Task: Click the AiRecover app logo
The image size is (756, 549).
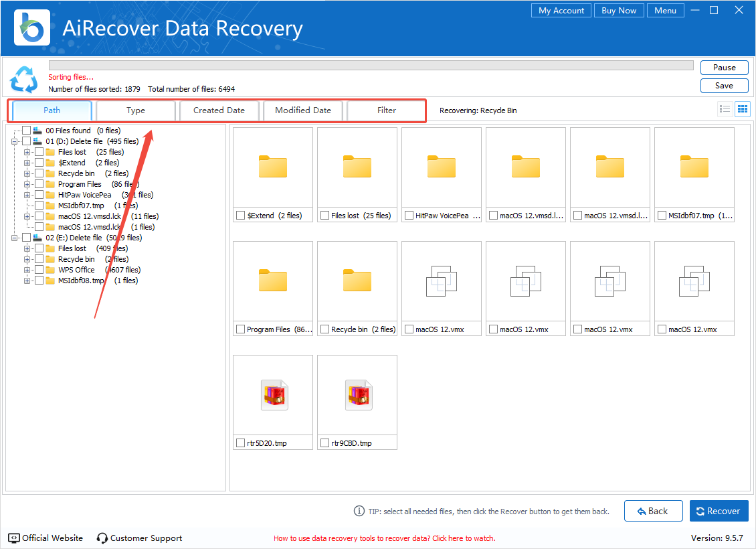Action: tap(32, 27)
